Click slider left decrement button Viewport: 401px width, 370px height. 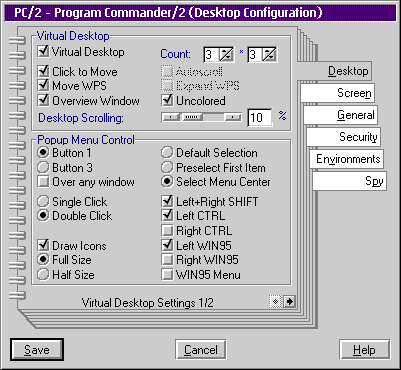coord(170,117)
